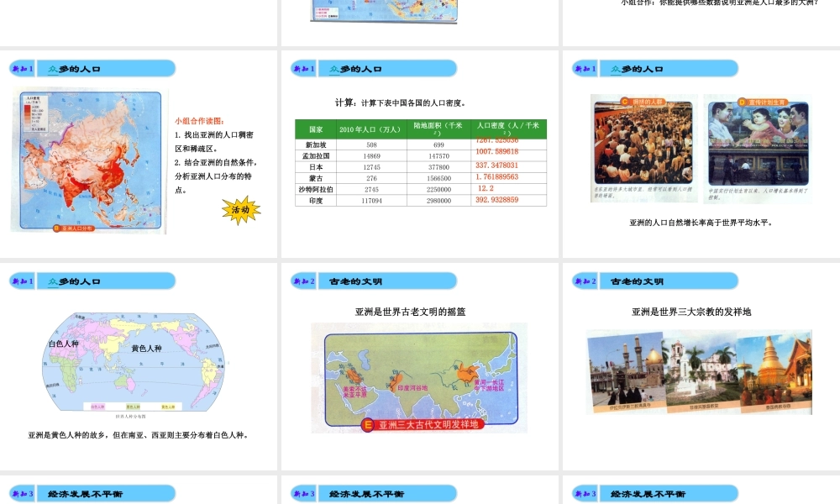This screenshot has width=840, height=504.
Task: Click red density value 1007.589618
Action: [497, 151]
